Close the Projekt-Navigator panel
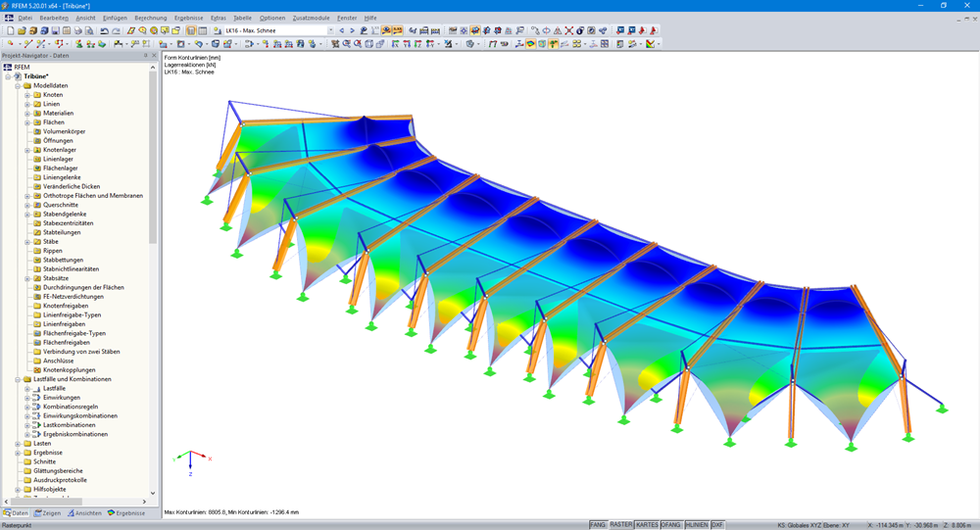980x530 pixels. 155,56
